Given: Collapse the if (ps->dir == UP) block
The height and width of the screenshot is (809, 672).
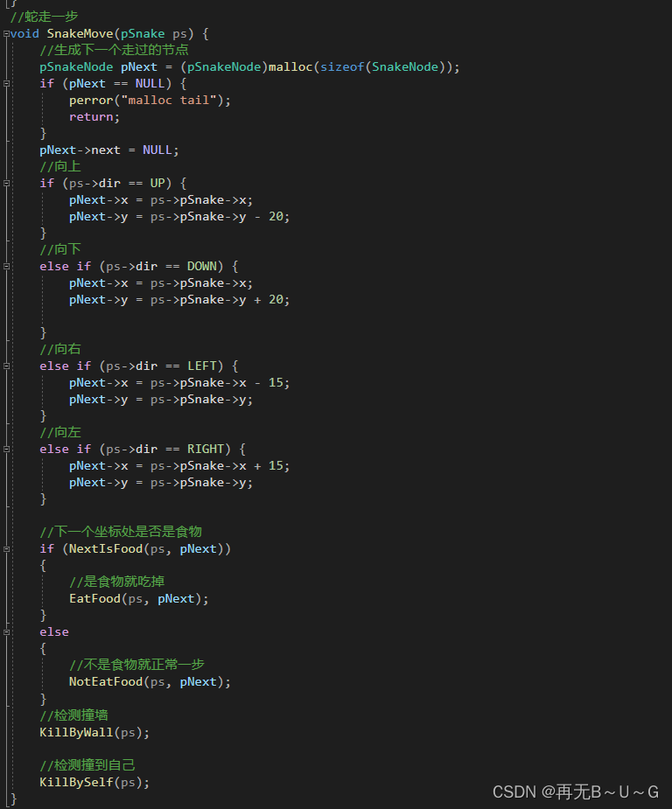Looking at the screenshot, I should pyautogui.click(x=6, y=183).
